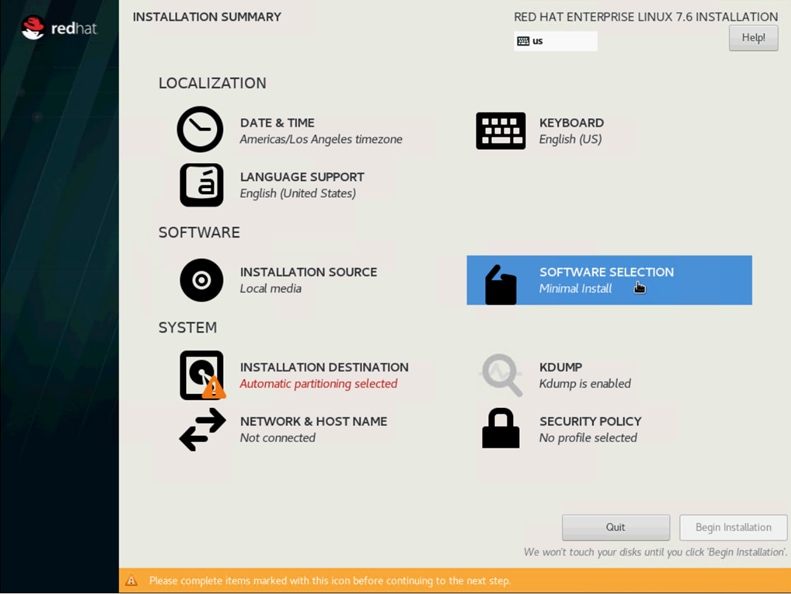Viewport: 791px width, 594px height.
Task: Click 'Minimal Install' text
Action: (x=575, y=289)
